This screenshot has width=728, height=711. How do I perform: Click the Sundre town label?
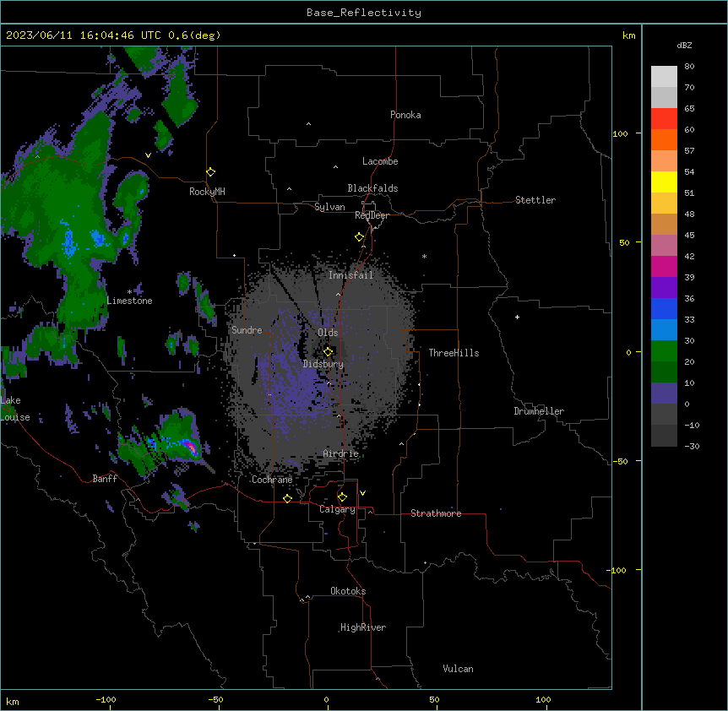coord(247,330)
